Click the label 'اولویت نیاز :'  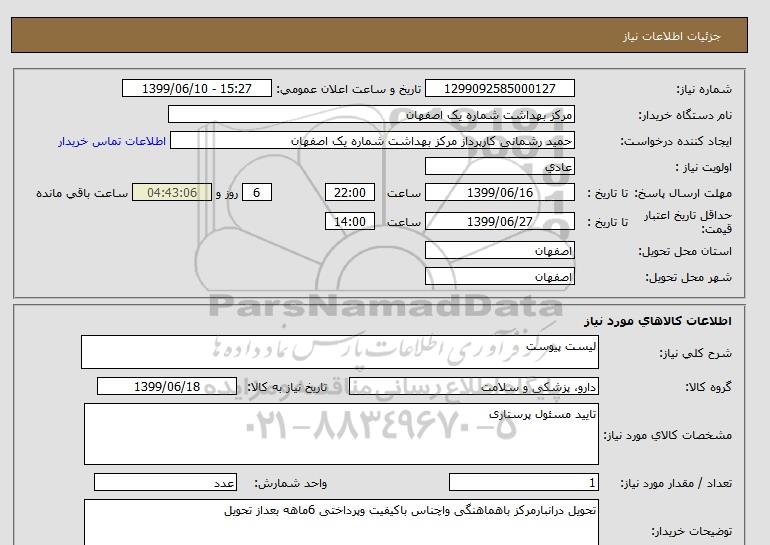tap(704, 167)
